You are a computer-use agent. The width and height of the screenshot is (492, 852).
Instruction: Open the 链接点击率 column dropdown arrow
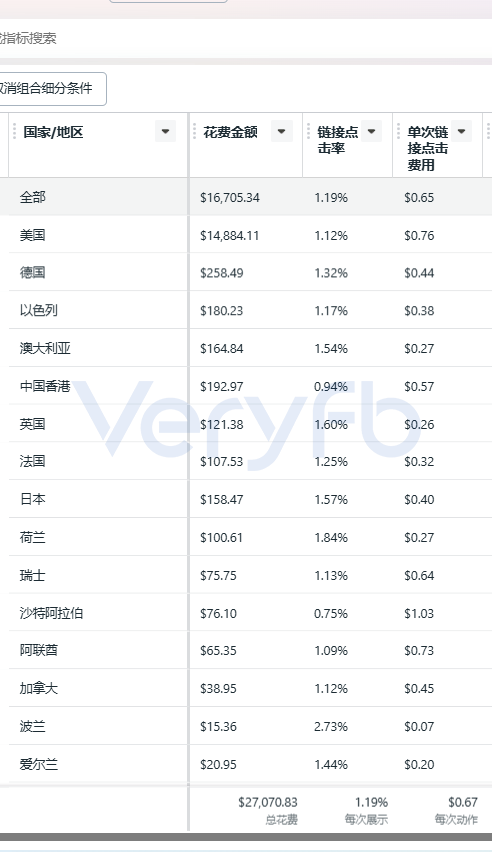(x=372, y=131)
